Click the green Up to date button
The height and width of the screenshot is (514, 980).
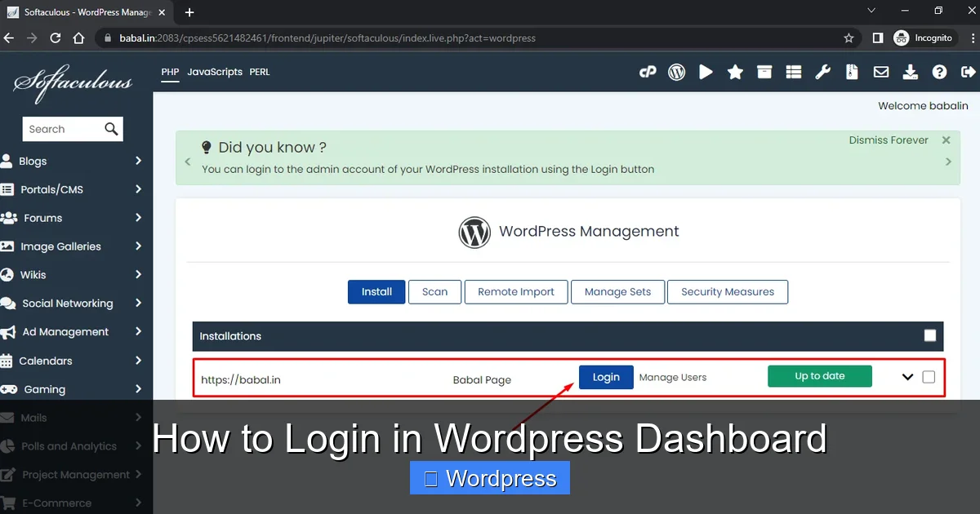pos(820,376)
